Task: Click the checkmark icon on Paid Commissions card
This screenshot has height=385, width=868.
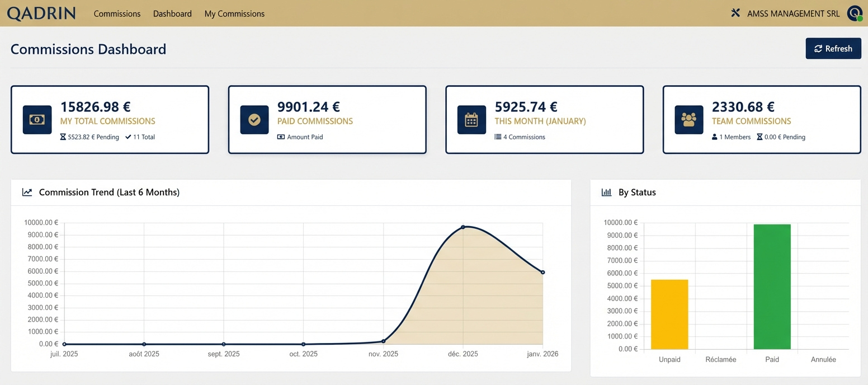Action: pos(254,120)
